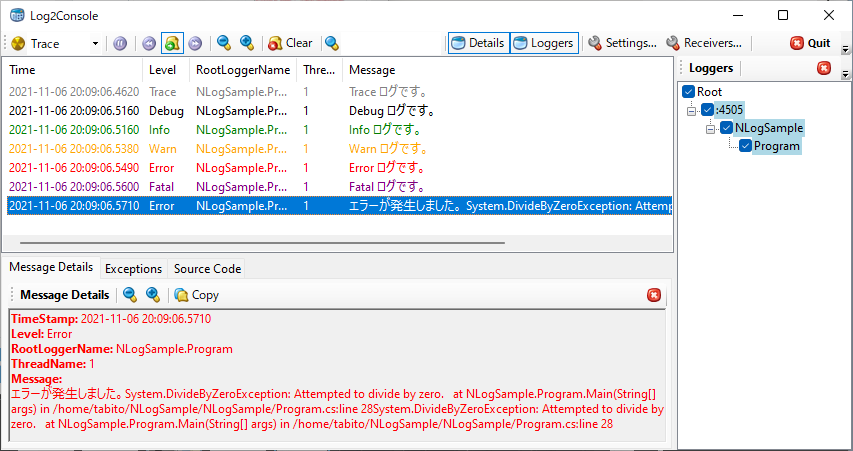Jump to the last log message
The image size is (853, 451).
pyautogui.click(x=195, y=44)
